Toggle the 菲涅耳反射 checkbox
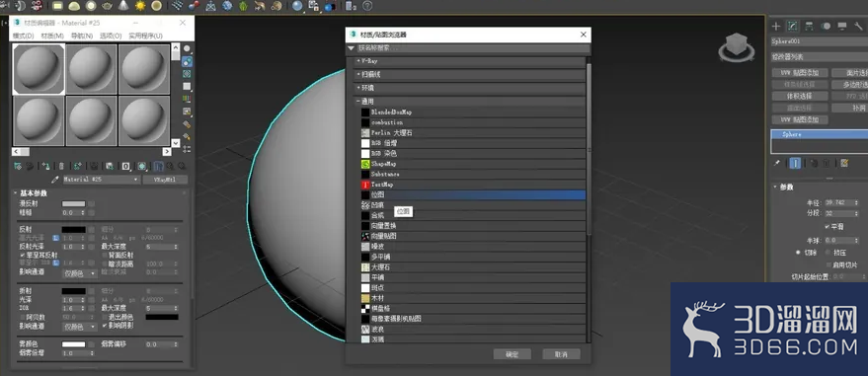 pyautogui.click(x=23, y=255)
